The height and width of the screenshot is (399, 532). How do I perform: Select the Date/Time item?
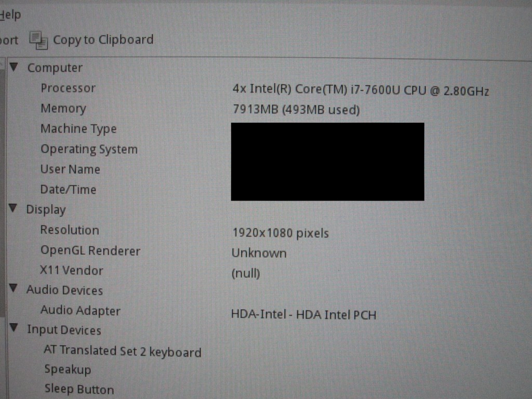68,189
